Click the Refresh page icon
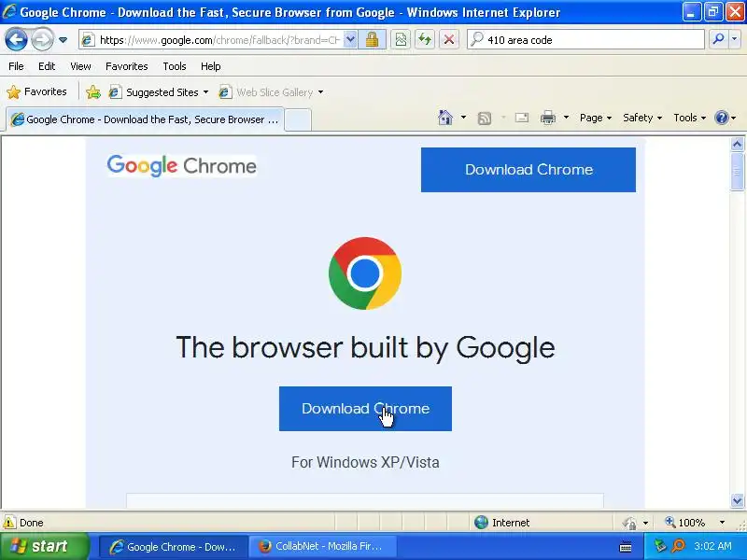The image size is (747, 560). 425,40
